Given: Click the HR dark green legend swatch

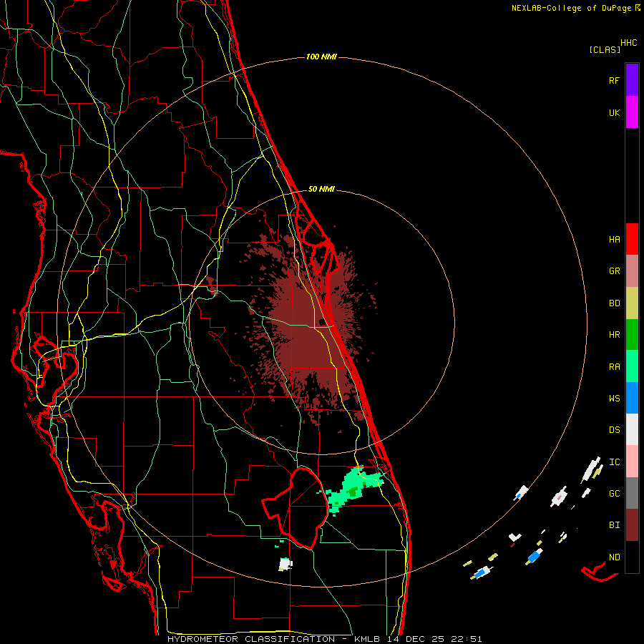Looking at the screenshot, I should point(632,334).
